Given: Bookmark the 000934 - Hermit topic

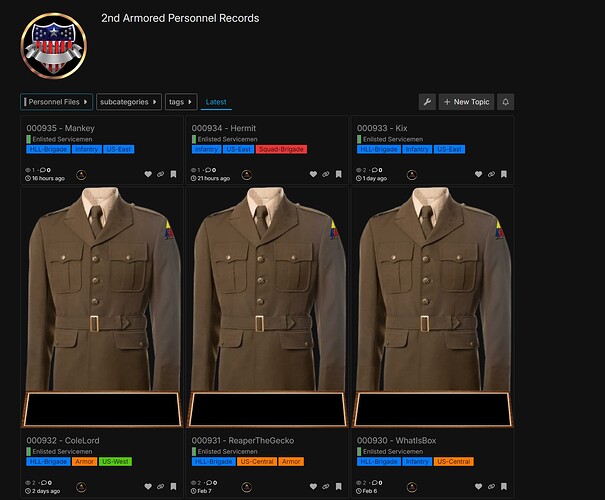Looking at the screenshot, I should [x=338, y=174].
